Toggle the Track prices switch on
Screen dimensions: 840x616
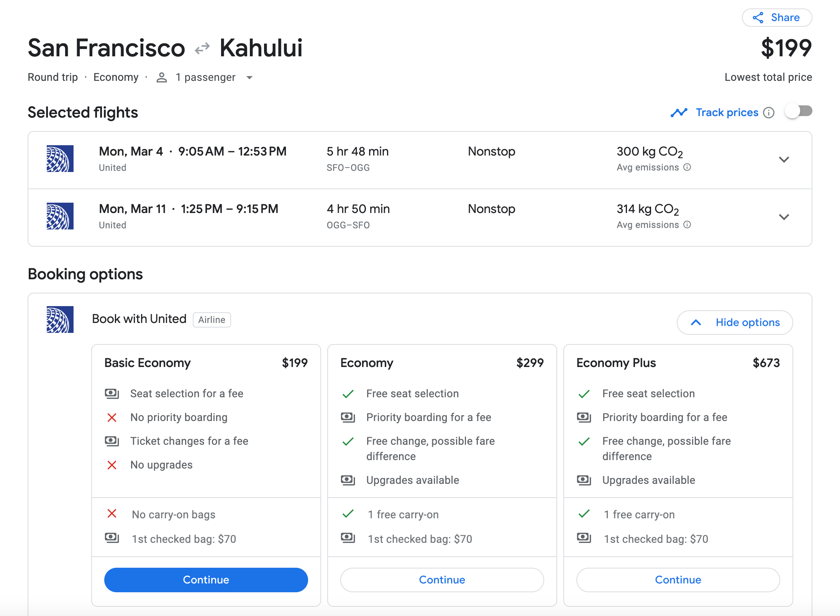[x=799, y=111]
